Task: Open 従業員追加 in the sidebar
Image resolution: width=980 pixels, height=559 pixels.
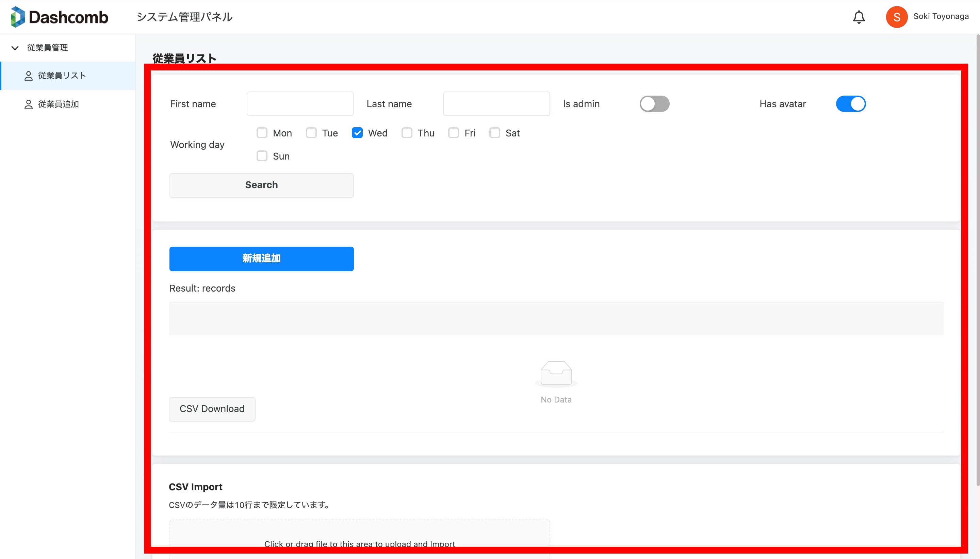Action: 58,104
